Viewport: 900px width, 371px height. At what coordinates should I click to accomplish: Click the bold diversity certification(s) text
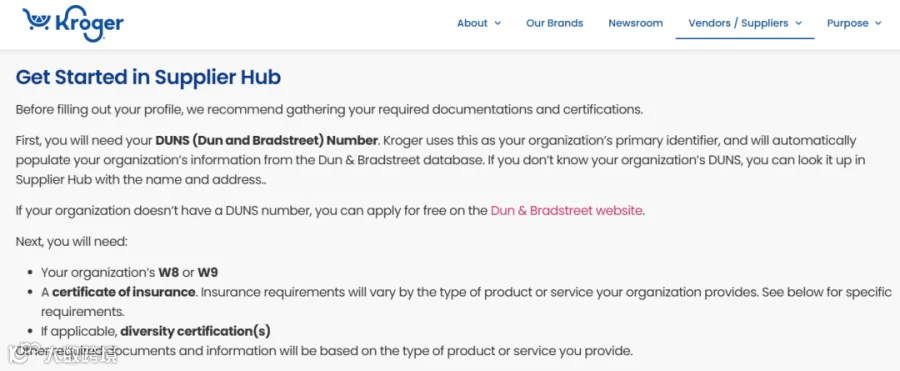click(x=195, y=331)
